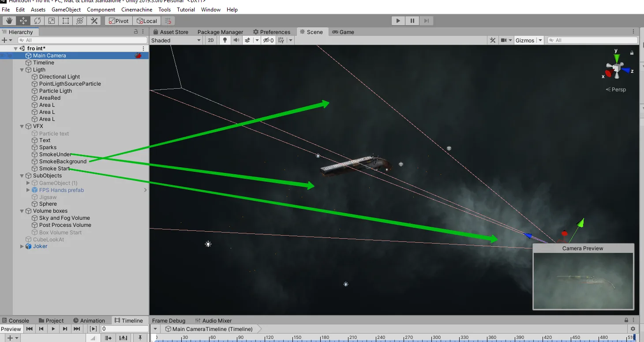Select the Rotate tool

[37, 21]
